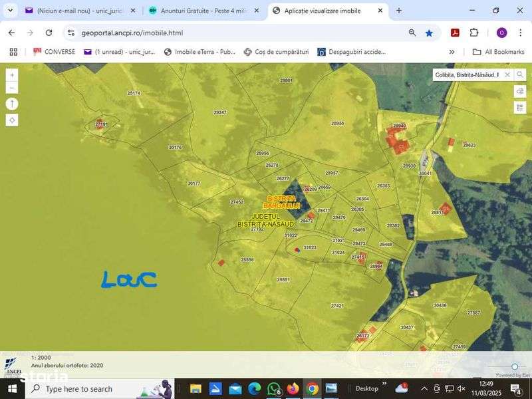
Task: Reset map orientation with compass arrow
Action: point(12,104)
